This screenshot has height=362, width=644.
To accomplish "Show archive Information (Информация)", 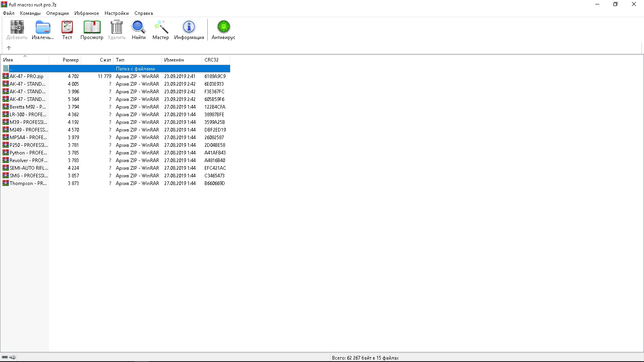I will (x=189, y=30).
